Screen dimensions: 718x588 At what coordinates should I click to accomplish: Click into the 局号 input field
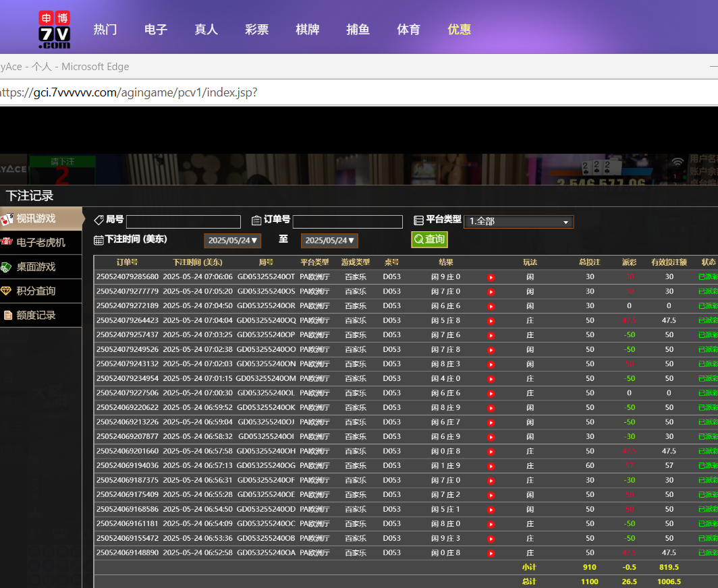click(x=183, y=222)
